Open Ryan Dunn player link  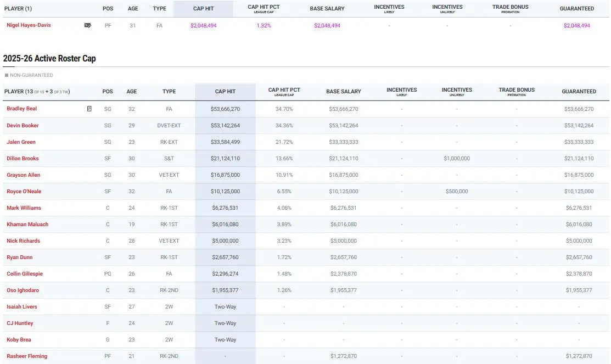19,257
